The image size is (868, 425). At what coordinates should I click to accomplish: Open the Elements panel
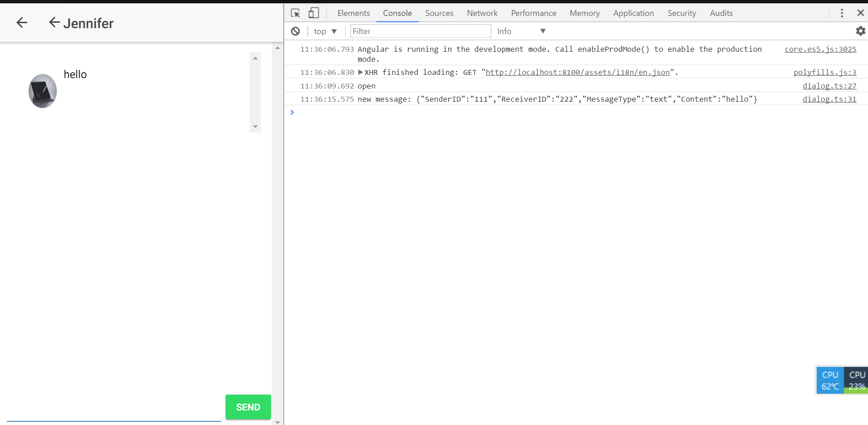click(353, 13)
